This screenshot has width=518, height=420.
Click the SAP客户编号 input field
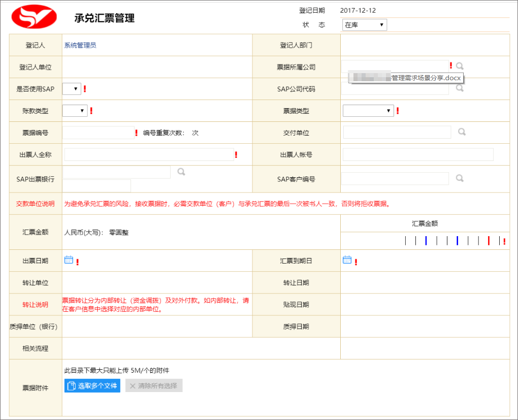pos(395,178)
